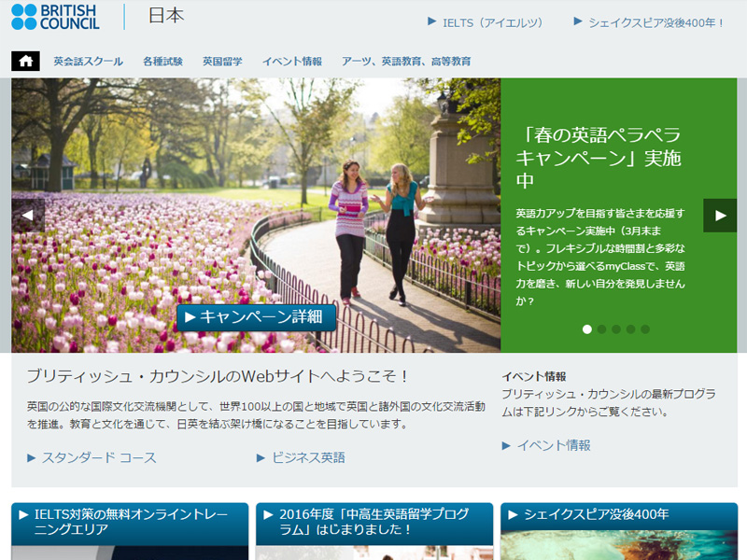Screen dimensions: 747x560
Task: Select the fifth carousel slide dot
Action: point(645,329)
